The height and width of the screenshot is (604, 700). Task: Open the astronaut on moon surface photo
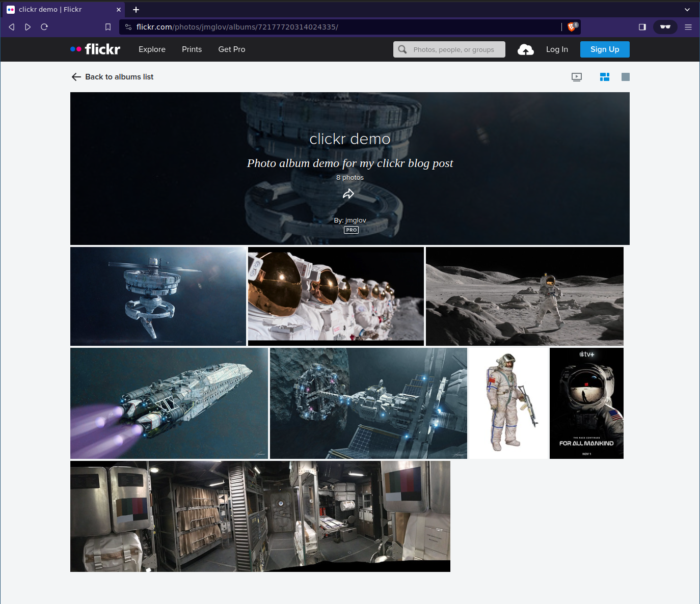525,296
